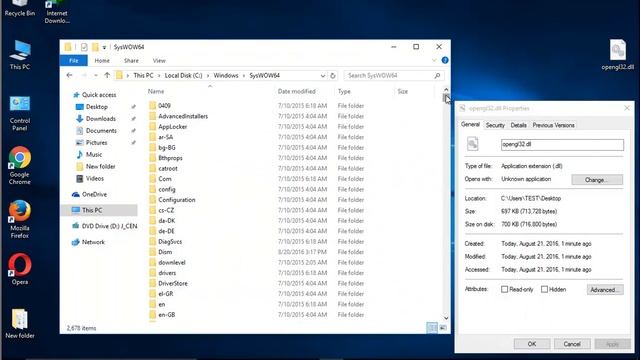The height and width of the screenshot is (360, 640).
Task: Open the 0409 folder icon
Action: point(153,106)
